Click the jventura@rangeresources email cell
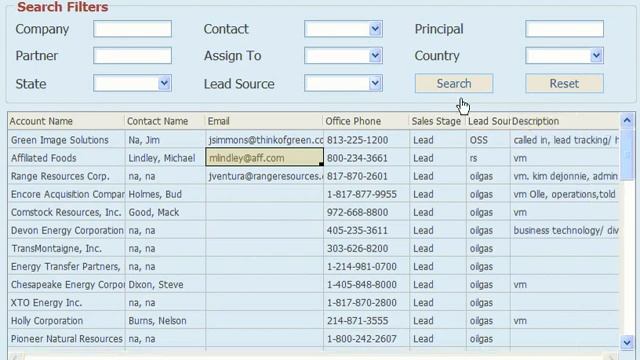Image resolution: width=640 pixels, height=360 pixels. pyautogui.click(x=265, y=176)
